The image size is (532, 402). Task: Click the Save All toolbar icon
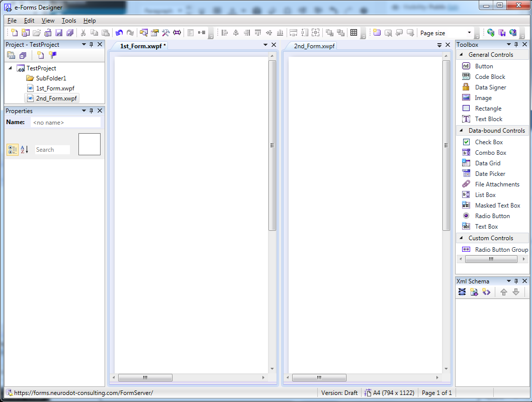click(70, 33)
